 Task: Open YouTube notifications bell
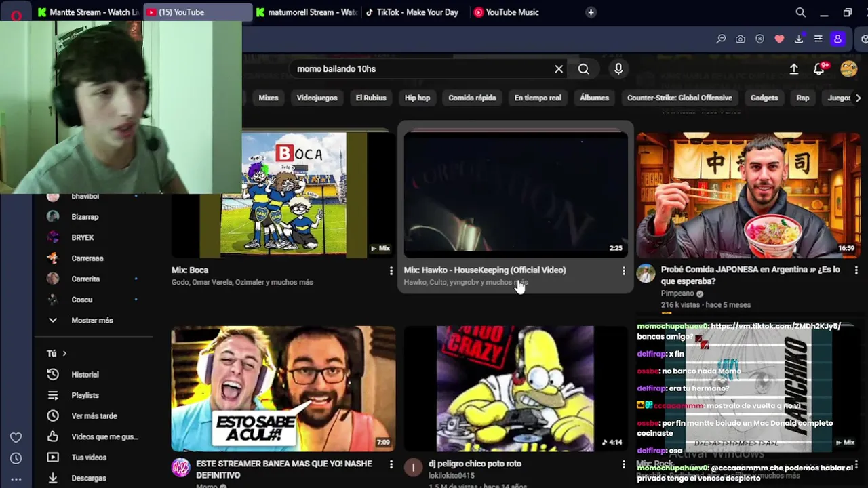819,69
